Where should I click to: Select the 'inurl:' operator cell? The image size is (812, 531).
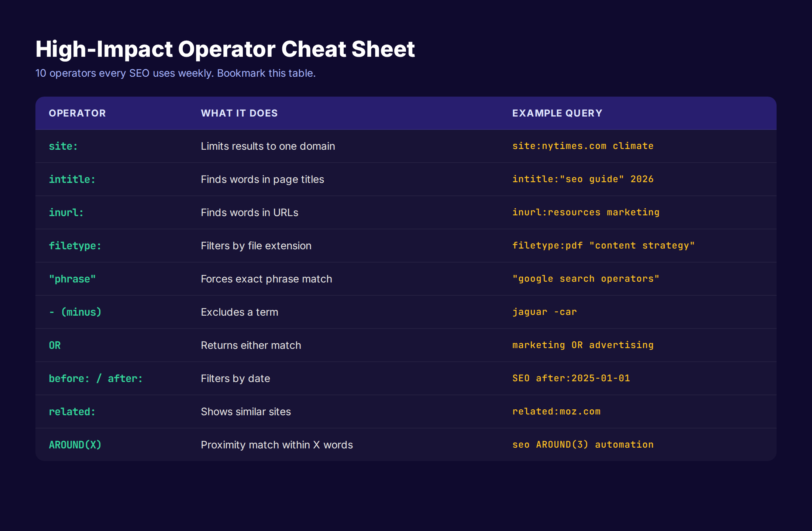coord(66,212)
